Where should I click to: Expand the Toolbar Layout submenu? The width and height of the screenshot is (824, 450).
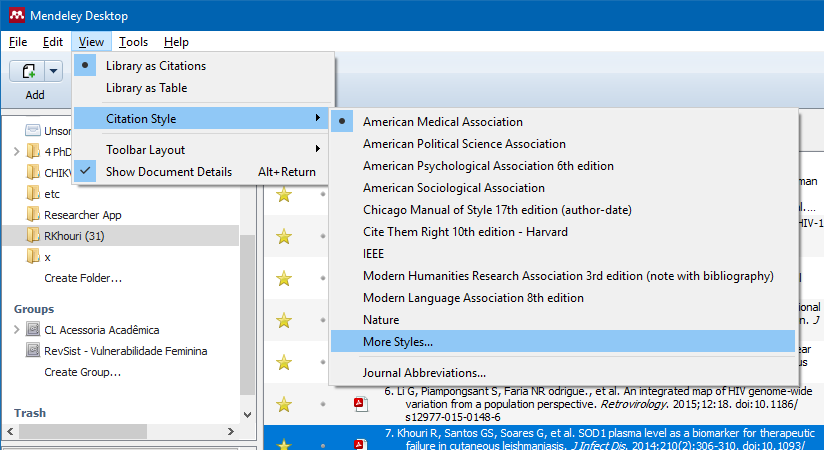tap(202, 150)
